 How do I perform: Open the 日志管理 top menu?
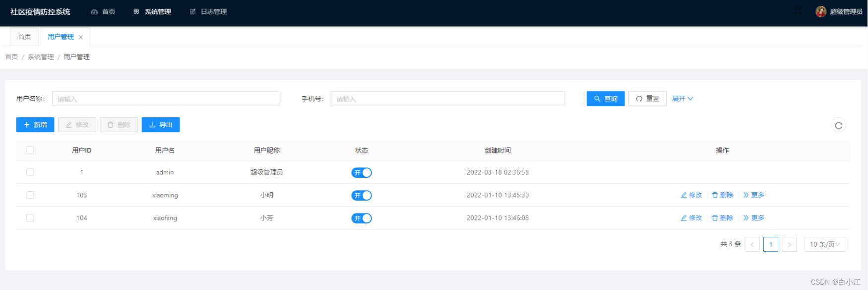(208, 12)
